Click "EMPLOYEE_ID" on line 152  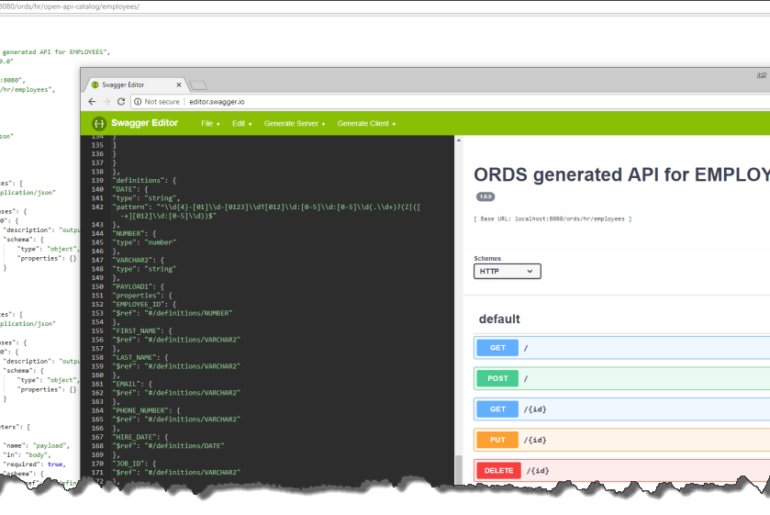click(x=144, y=304)
